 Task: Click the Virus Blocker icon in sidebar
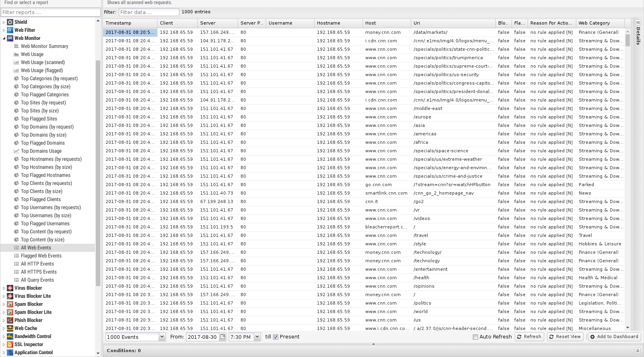tap(10, 288)
